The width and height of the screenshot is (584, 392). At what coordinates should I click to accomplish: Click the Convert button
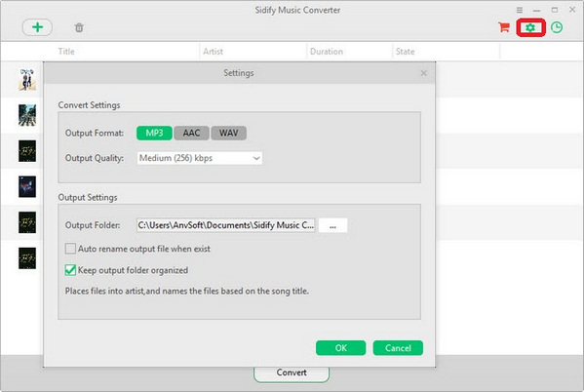pos(292,373)
